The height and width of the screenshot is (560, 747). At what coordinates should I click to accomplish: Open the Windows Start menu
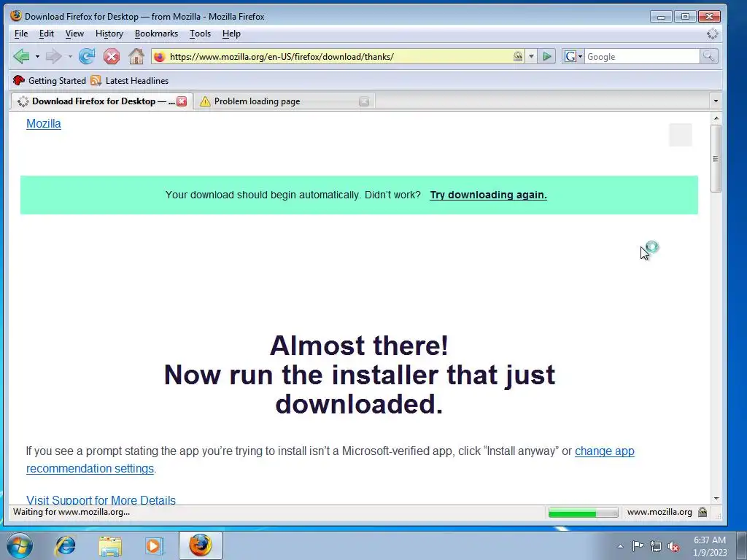pos(20,545)
